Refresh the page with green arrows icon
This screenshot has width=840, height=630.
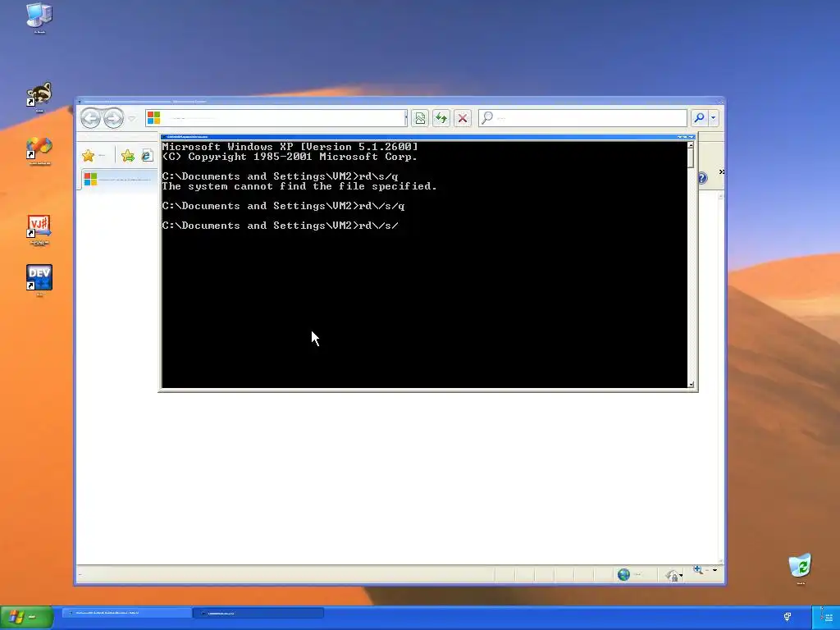pos(441,118)
